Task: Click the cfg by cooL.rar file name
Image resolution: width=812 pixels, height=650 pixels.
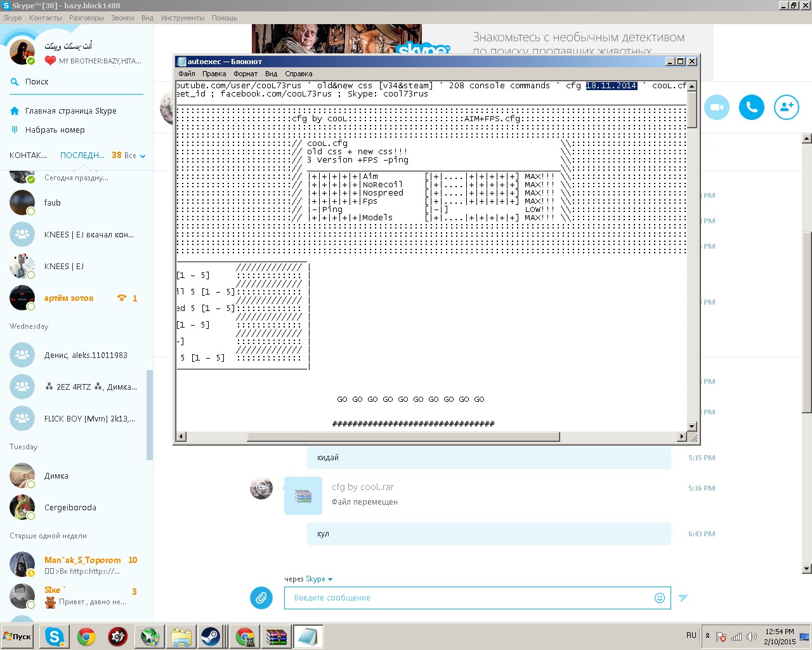Action: [x=363, y=487]
